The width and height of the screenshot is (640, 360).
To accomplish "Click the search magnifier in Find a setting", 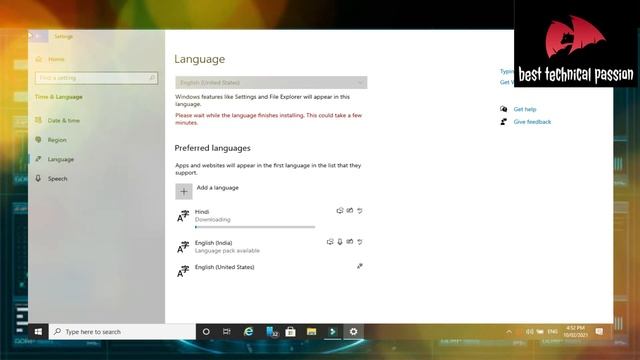I will pyautogui.click(x=152, y=78).
